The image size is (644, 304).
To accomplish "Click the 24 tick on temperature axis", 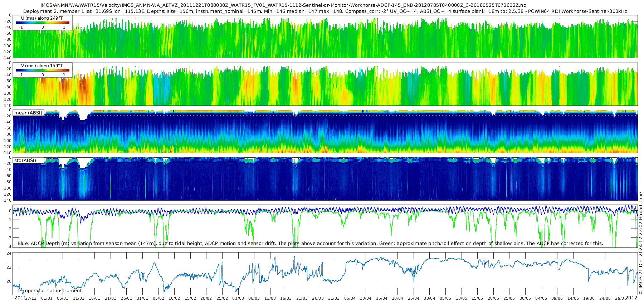I will pos(9,253).
